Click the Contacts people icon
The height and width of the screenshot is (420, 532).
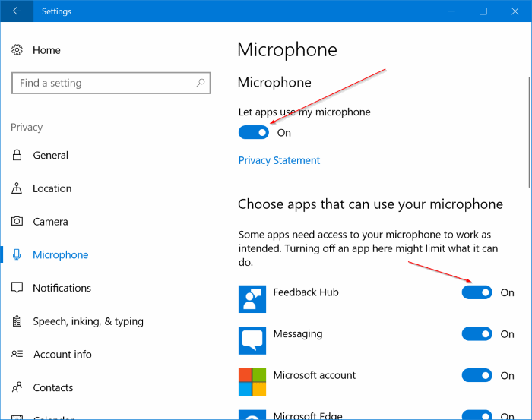coord(17,387)
